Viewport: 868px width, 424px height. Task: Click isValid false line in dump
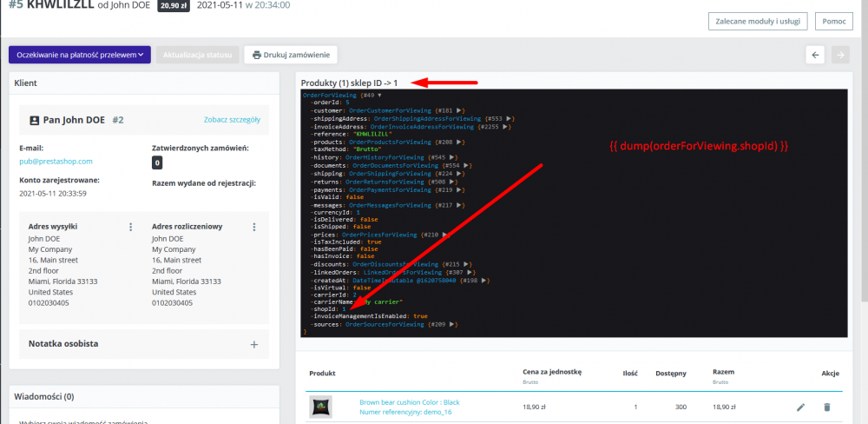337,197
